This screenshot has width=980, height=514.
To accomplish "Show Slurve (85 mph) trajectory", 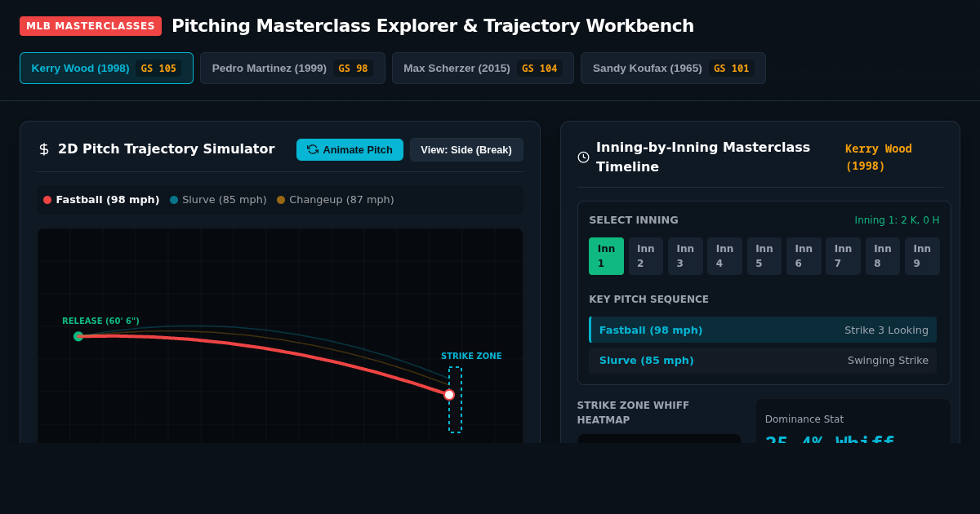I will (218, 200).
